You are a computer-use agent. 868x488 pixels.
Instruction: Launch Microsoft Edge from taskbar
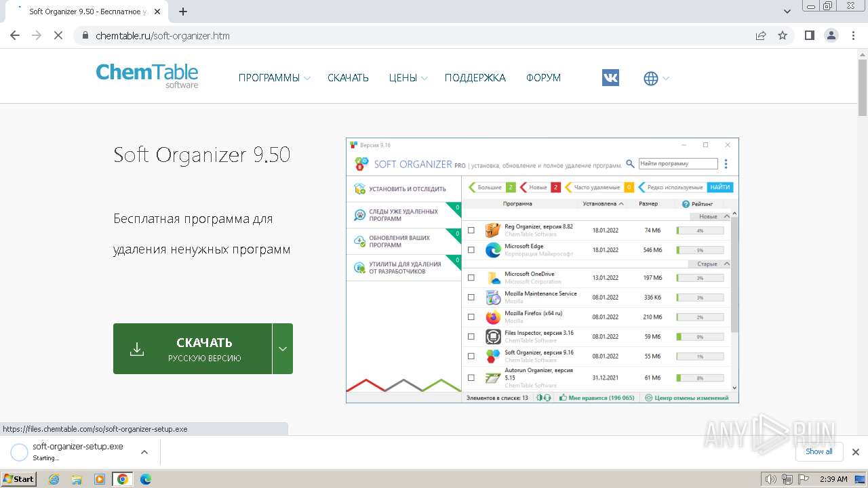coord(146,479)
